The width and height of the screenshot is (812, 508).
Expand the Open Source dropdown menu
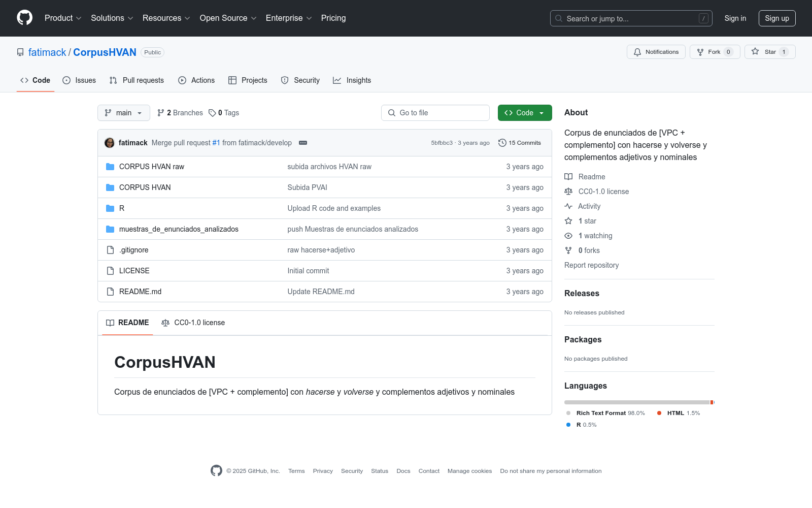(228, 18)
